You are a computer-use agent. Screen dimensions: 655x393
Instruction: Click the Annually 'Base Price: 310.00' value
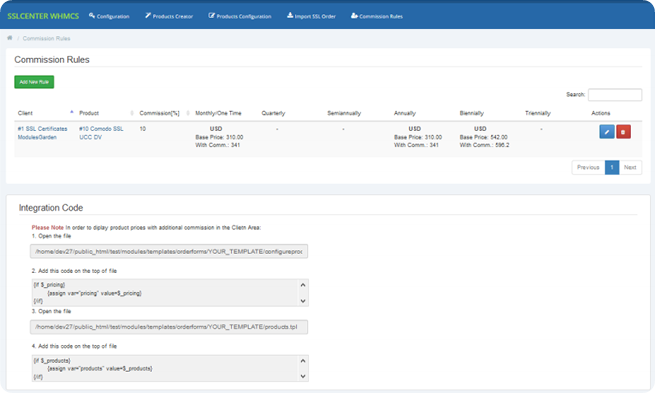tap(418, 137)
